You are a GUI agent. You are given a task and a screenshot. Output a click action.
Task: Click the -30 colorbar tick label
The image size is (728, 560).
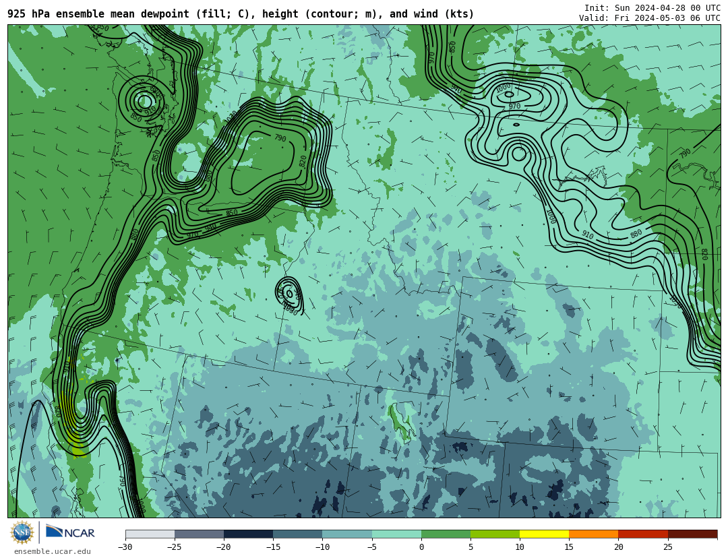(x=125, y=547)
